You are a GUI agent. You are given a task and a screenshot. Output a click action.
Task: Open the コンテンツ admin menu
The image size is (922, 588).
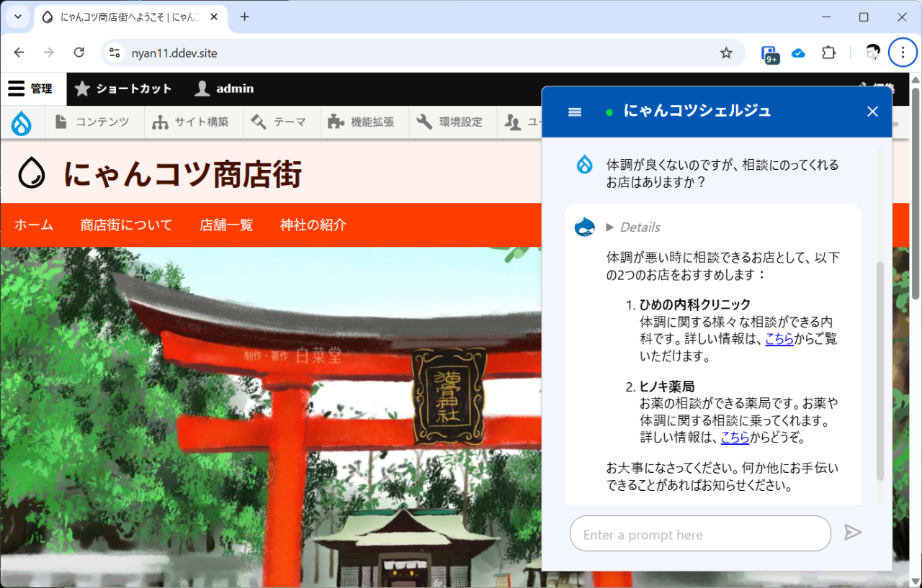[x=94, y=122]
